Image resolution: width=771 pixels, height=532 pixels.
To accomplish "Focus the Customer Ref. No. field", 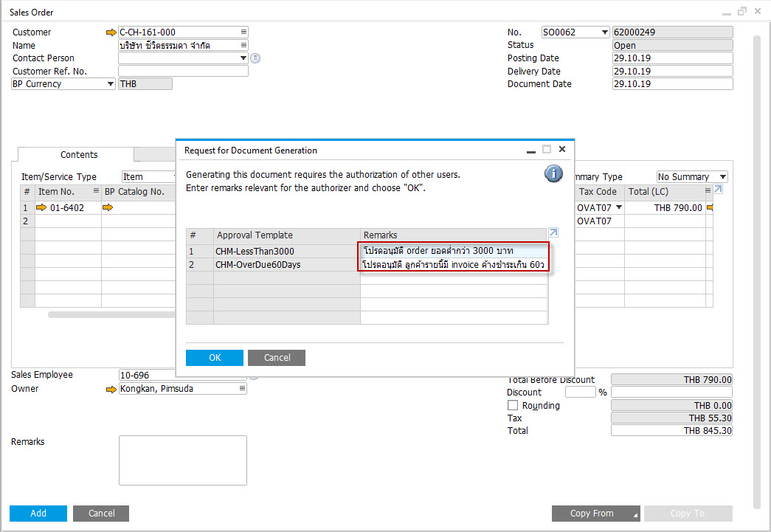I will point(183,71).
